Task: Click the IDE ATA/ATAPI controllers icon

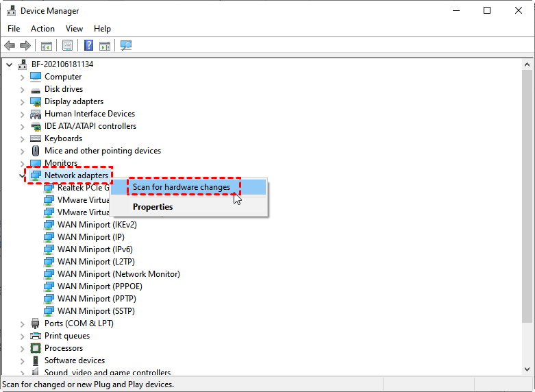Action: [x=36, y=126]
